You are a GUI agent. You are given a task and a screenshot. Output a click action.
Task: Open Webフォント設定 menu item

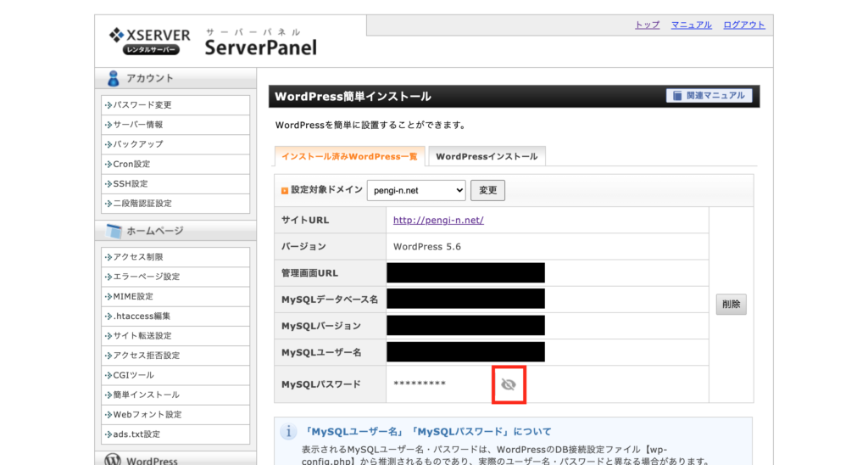tap(175, 415)
